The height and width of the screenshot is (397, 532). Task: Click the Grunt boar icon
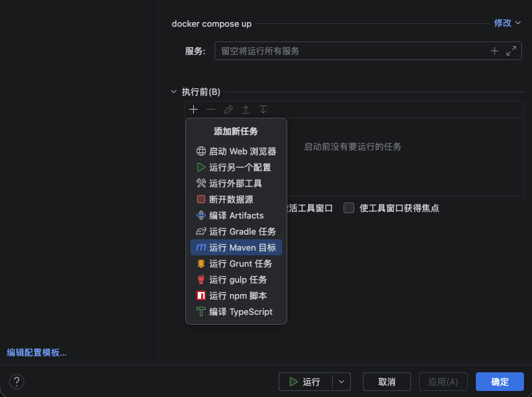[x=201, y=263]
